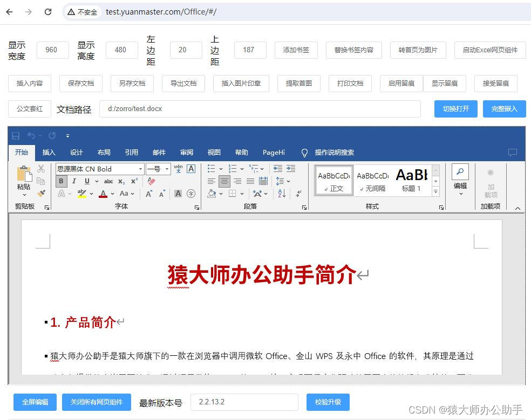Toggle Underline formatting
The image size is (531, 420).
(x=87, y=181)
